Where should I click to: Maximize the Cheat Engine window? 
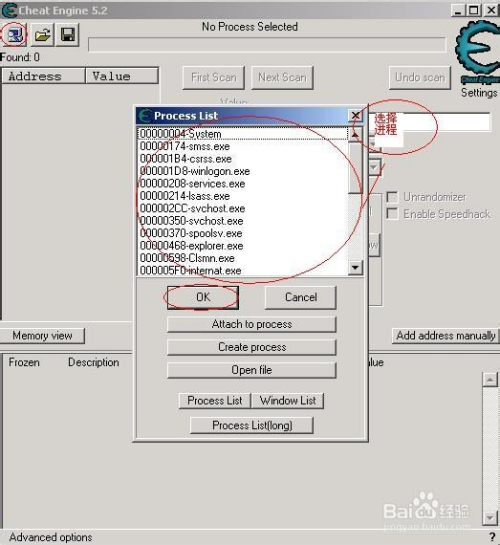point(474,10)
